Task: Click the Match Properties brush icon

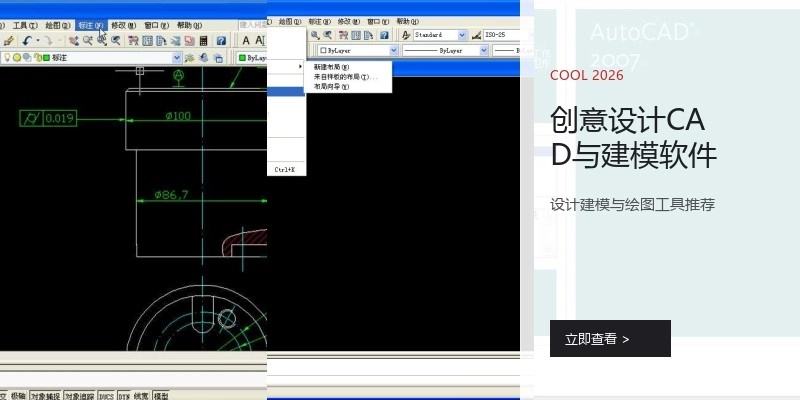Action: (9, 41)
